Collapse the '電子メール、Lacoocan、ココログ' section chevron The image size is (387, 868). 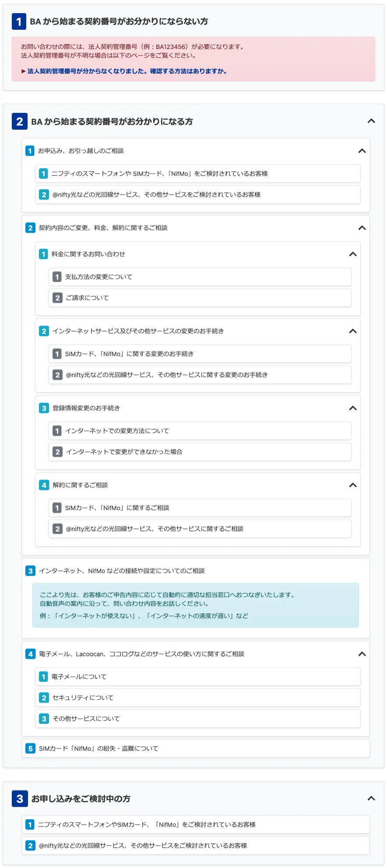362,654
